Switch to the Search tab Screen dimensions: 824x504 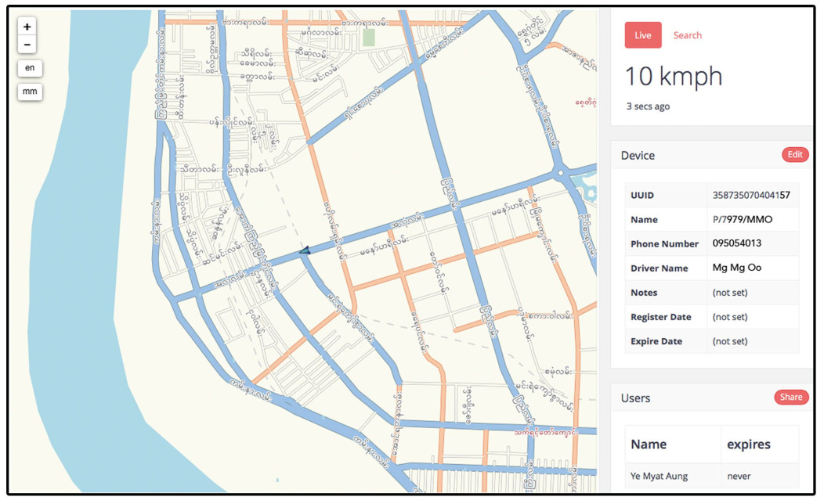(x=688, y=34)
